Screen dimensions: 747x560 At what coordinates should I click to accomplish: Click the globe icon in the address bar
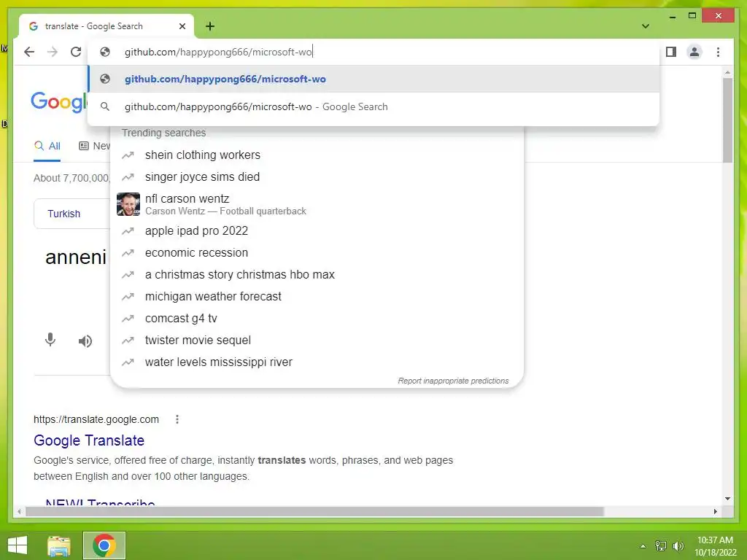coord(105,52)
